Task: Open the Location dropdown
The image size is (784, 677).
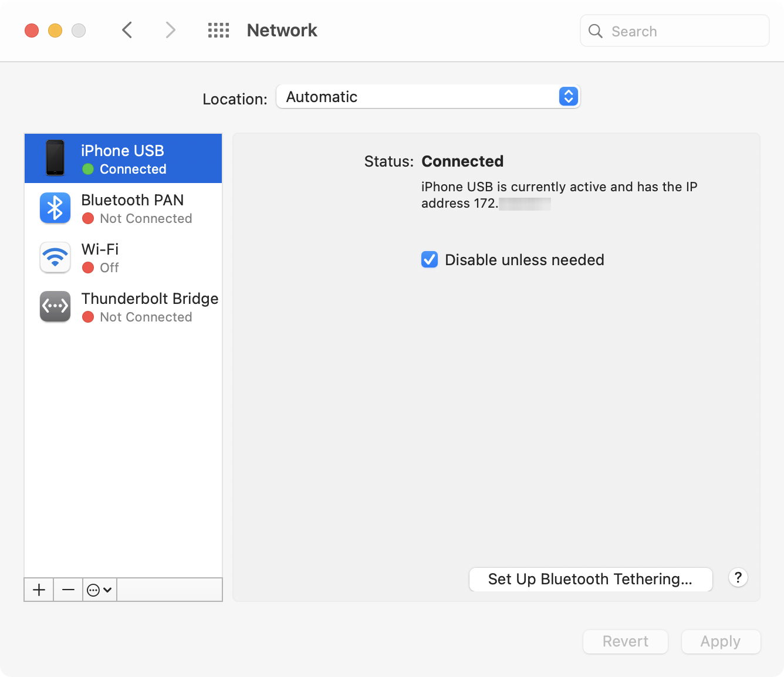Action: coord(428,97)
